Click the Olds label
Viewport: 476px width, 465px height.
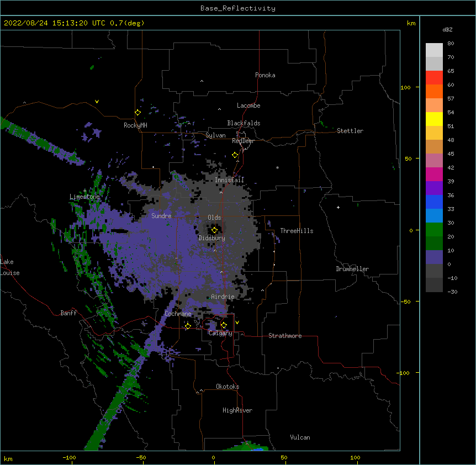click(214, 218)
